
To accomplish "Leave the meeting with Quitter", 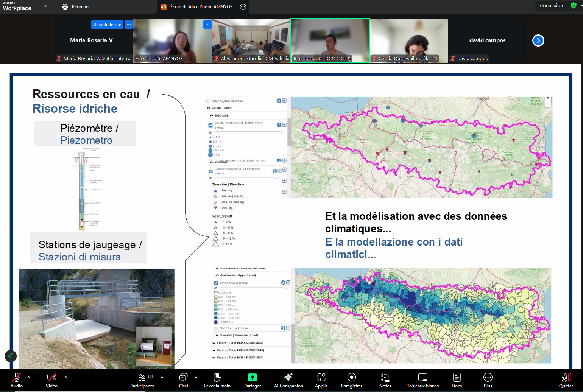I will [x=566, y=380].
